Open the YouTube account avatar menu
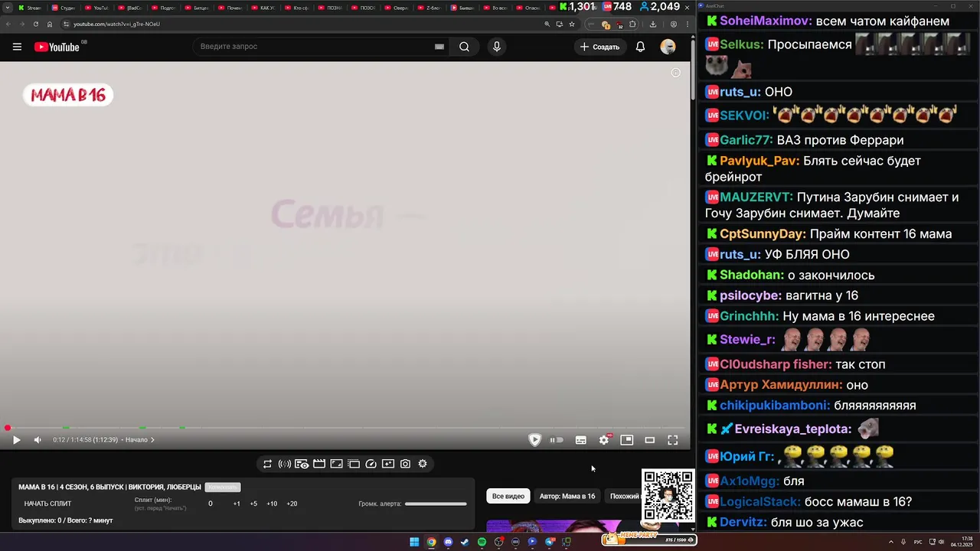 pyautogui.click(x=668, y=47)
